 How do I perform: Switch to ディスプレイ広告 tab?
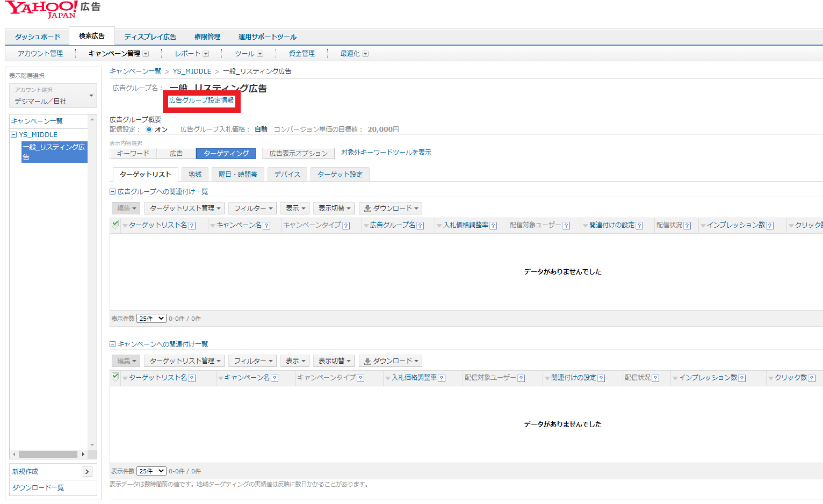click(150, 37)
